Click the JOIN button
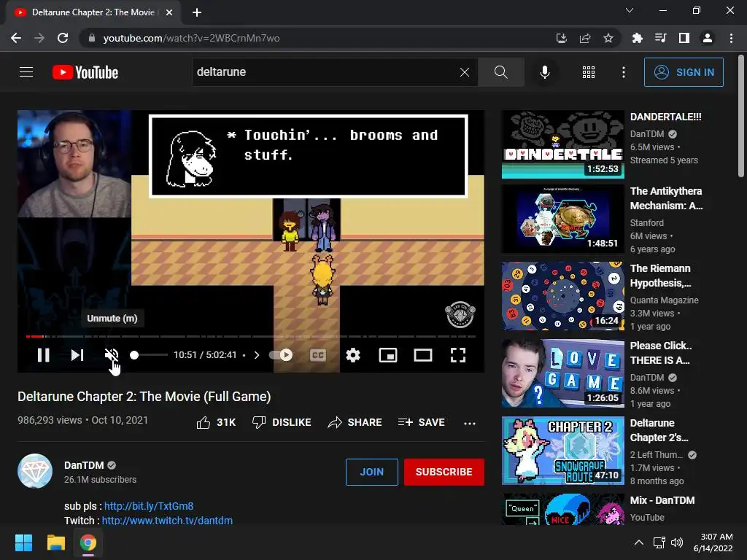This screenshot has height=560, width=747. point(371,472)
